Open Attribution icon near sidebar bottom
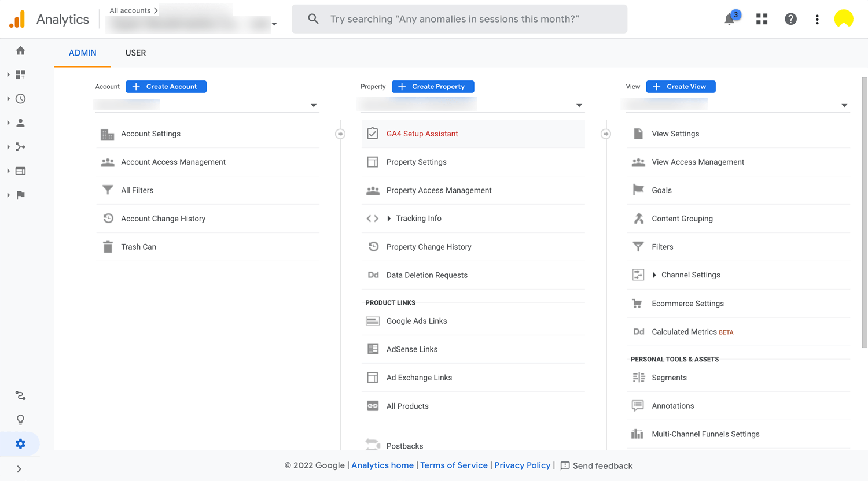 click(x=20, y=395)
